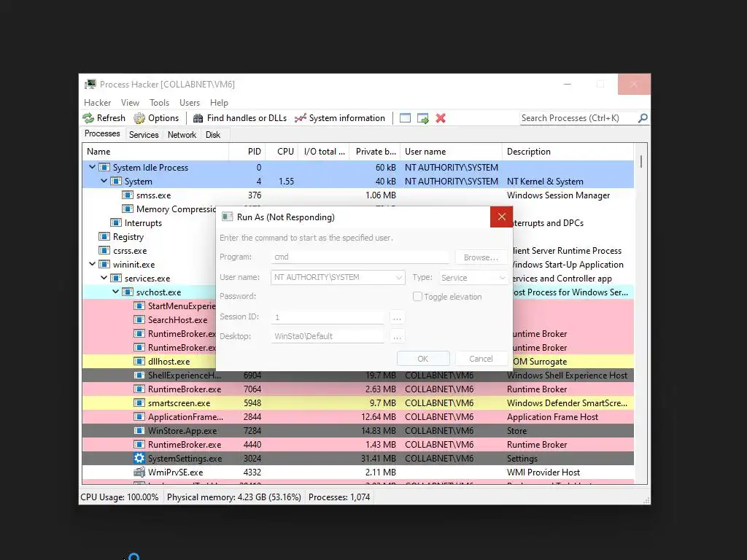The height and width of the screenshot is (560, 747).
Task: Collapse services.exe tree node
Action: (x=104, y=278)
